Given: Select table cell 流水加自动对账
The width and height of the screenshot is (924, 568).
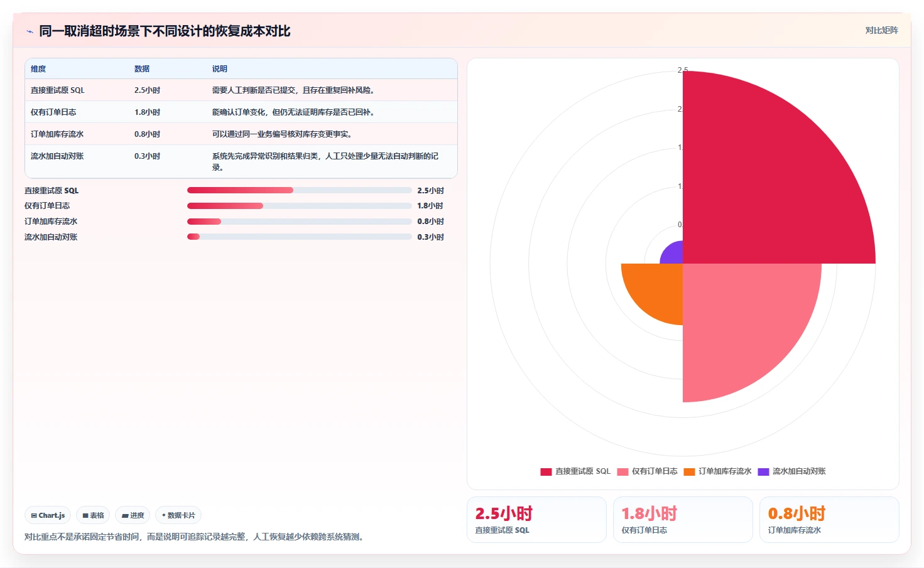Looking at the screenshot, I should (57, 156).
